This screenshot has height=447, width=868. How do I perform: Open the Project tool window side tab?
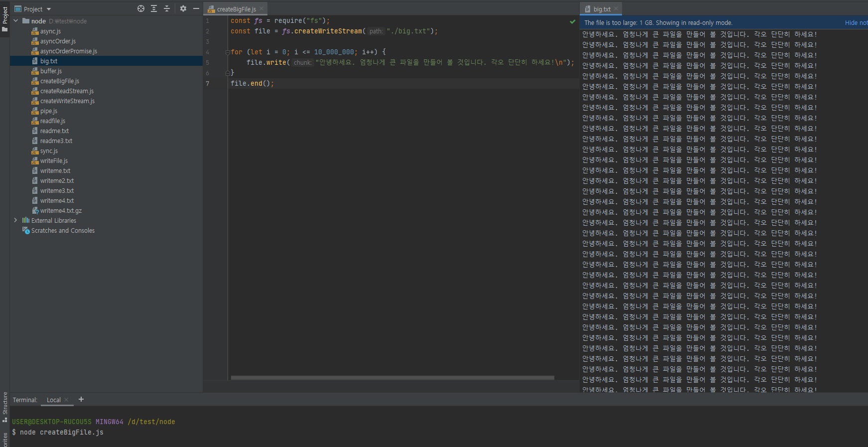(5, 19)
